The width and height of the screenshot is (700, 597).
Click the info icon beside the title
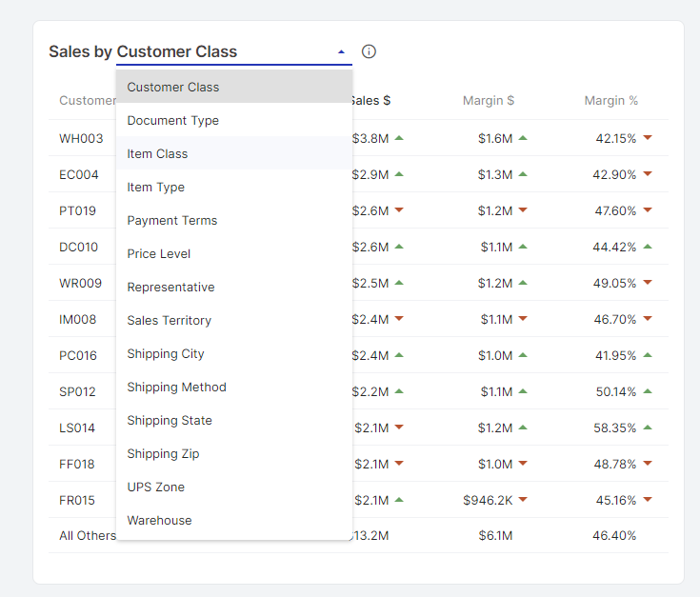tap(369, 51)
